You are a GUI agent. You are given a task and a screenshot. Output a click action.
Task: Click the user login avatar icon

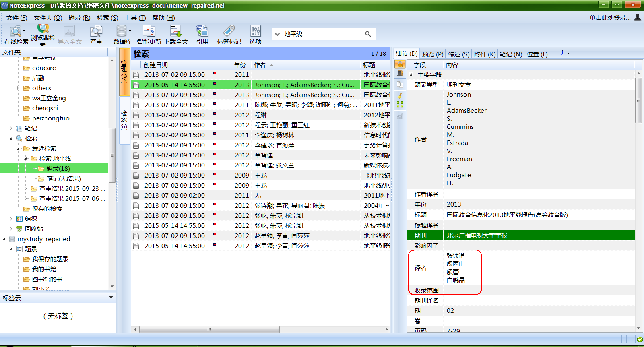(x=638, y=17)
